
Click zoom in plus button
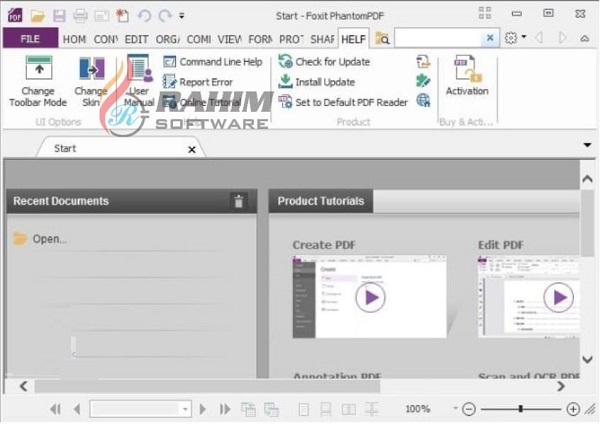[x=573, y=409]
